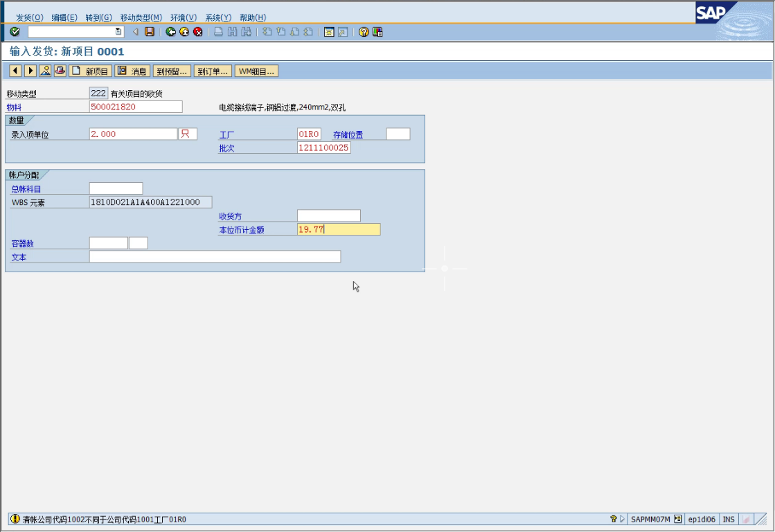The width and height of the screenshot is (775, 532).
Task: Click the 文本 text input field
Action: (x=215, y=257)
